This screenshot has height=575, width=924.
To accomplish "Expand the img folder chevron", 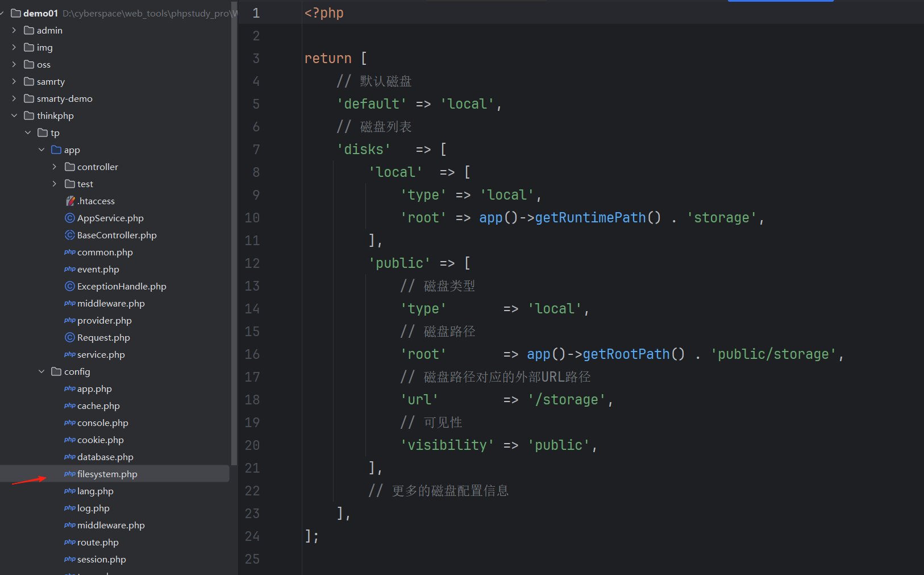I will [x=14, y=47].
